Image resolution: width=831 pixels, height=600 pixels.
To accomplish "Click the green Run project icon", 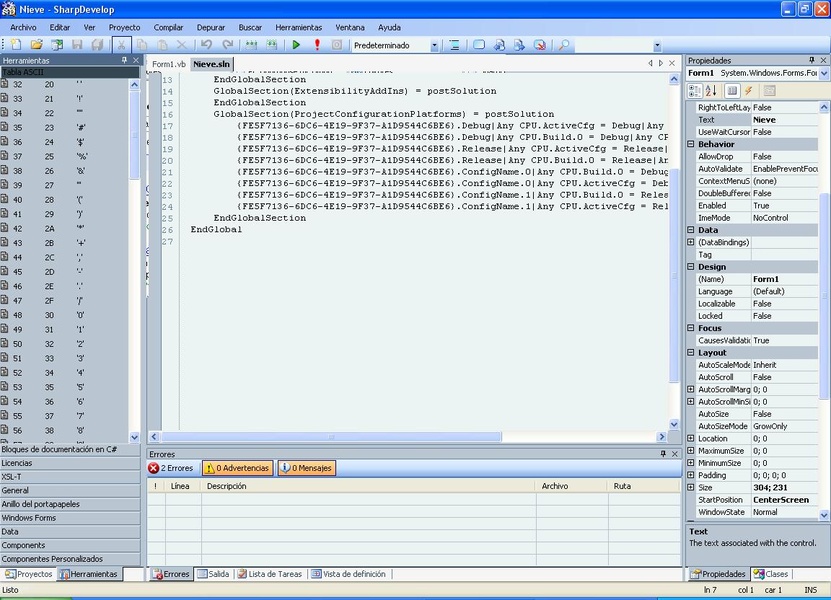I will (297, 45).
